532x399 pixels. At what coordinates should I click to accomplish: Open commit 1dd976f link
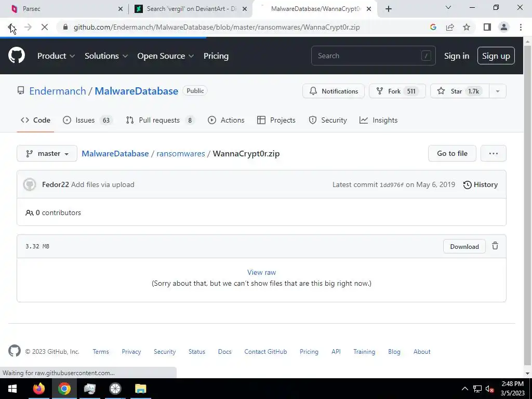point(392,185)
